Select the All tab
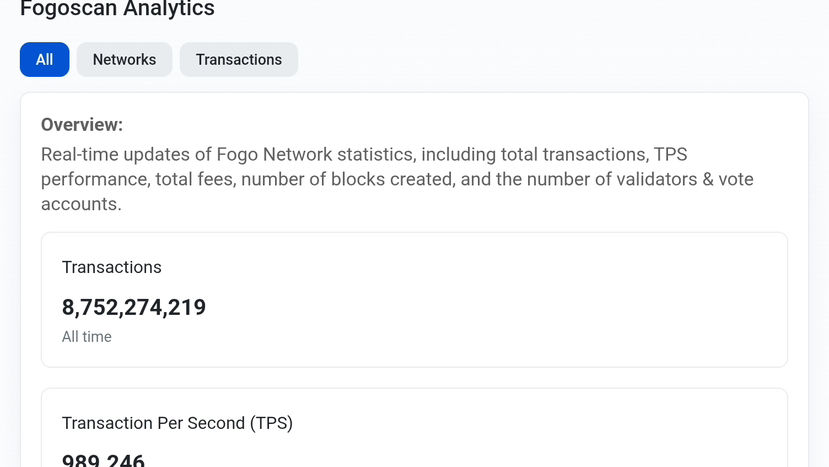The width and height of the screenshot is (829, 467). 44,60
